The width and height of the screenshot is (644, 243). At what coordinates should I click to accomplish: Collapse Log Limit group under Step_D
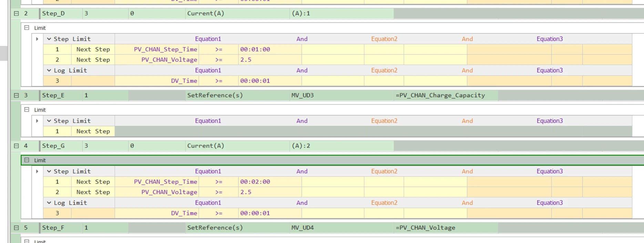[49, 70]
